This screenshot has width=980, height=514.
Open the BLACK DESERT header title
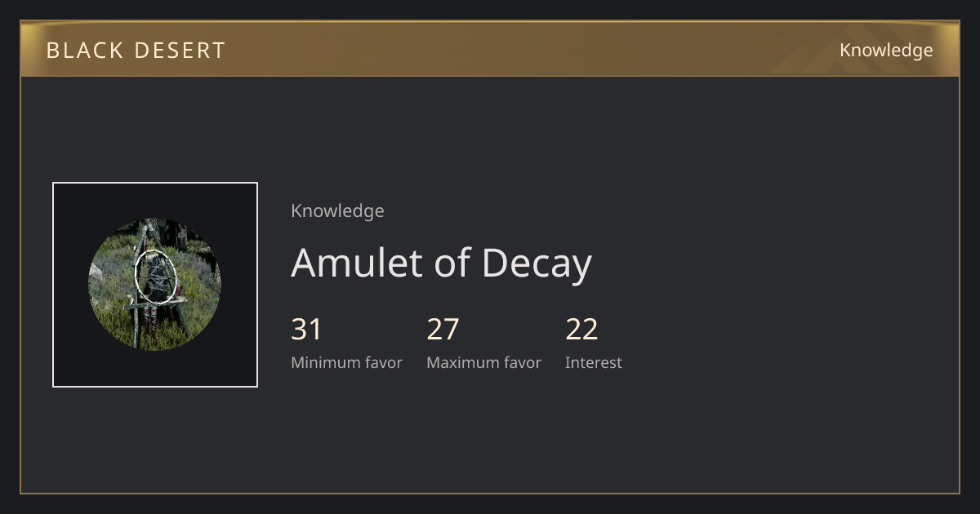(136, 51)
